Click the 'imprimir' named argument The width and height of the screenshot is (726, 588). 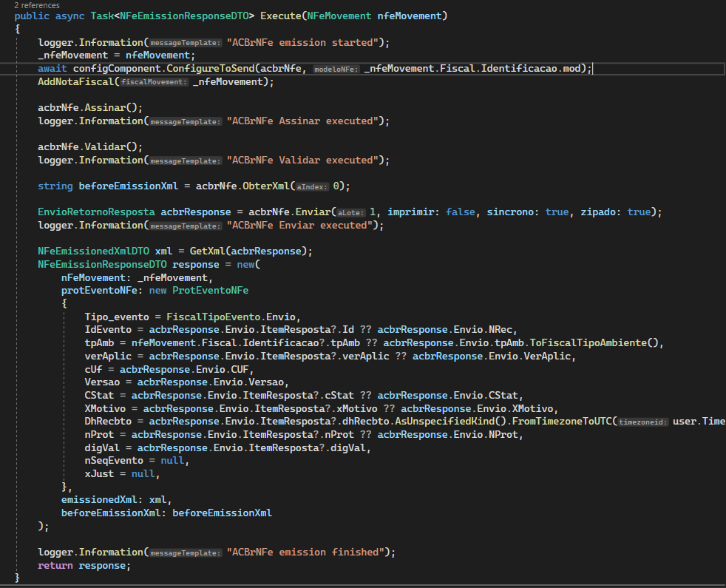(x=411, y=212)
